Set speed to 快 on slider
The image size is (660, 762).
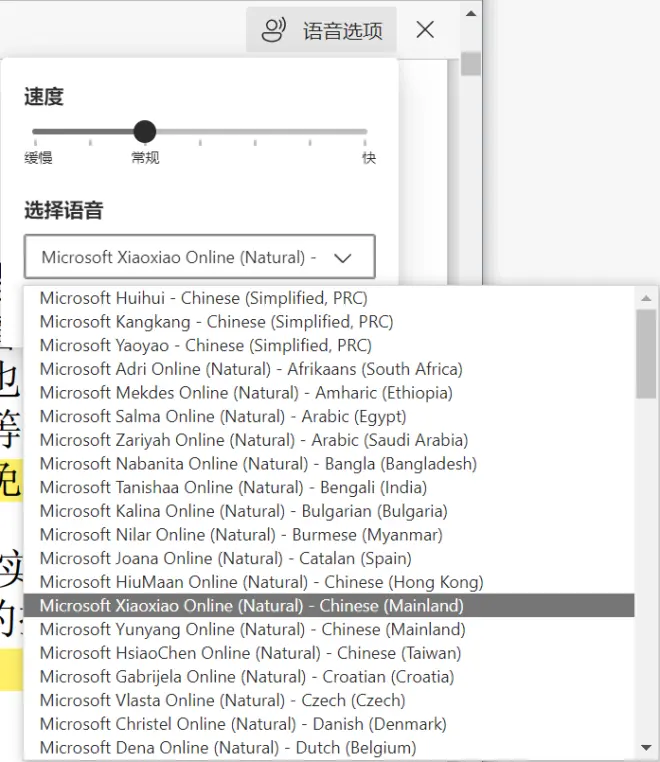coord(365,132)
